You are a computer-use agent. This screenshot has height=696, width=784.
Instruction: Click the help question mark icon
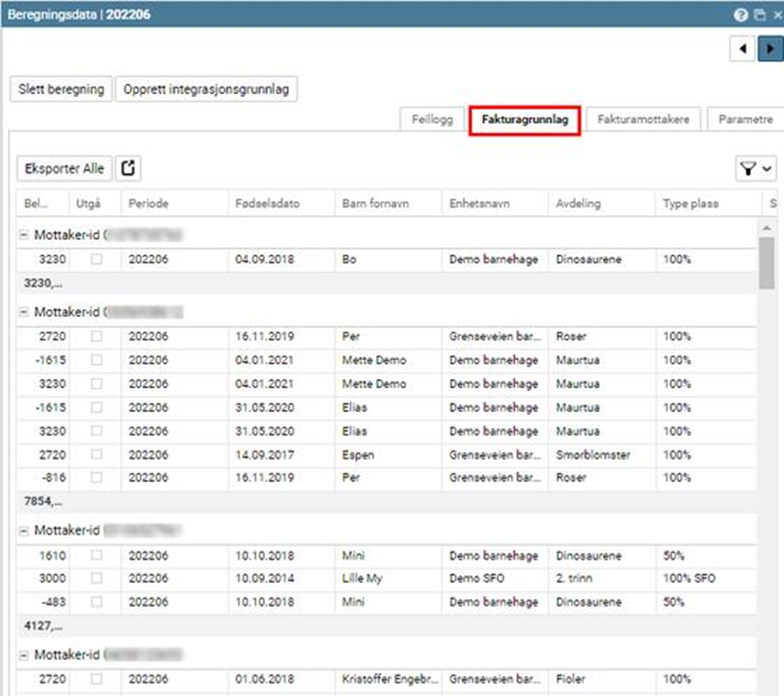(x=741, y=15)
